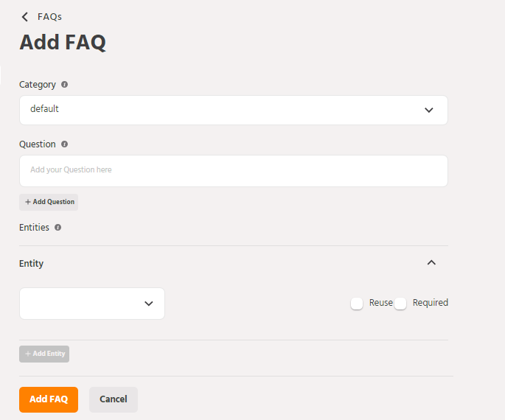Click the greyed-out Add Entity button
The image size is (505, 420).
[x=44, y=354]
